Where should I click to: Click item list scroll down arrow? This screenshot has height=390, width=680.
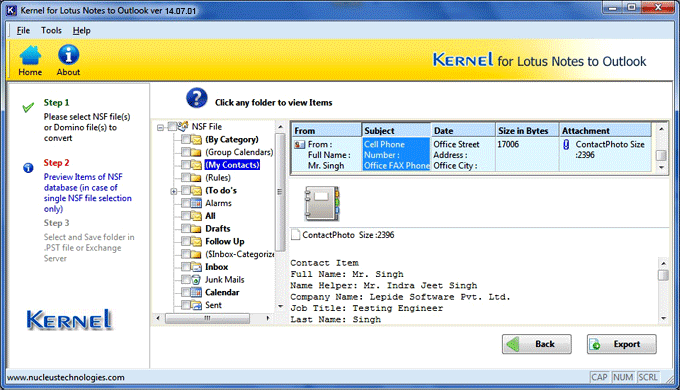pyautogui.click(x=661, y=167)
